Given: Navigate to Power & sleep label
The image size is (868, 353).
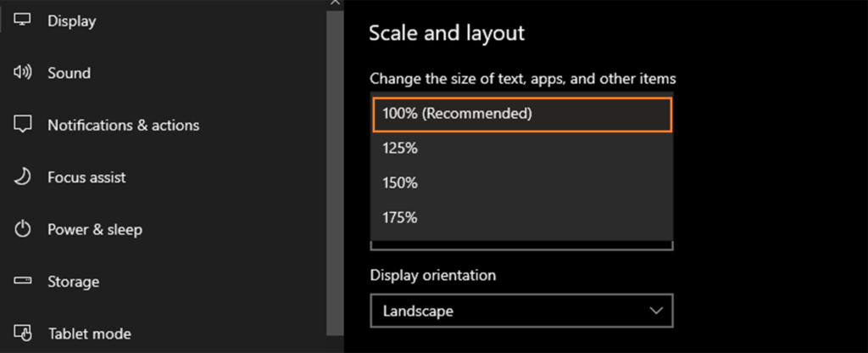Looking at the screenshot, I should pos(95,229).
